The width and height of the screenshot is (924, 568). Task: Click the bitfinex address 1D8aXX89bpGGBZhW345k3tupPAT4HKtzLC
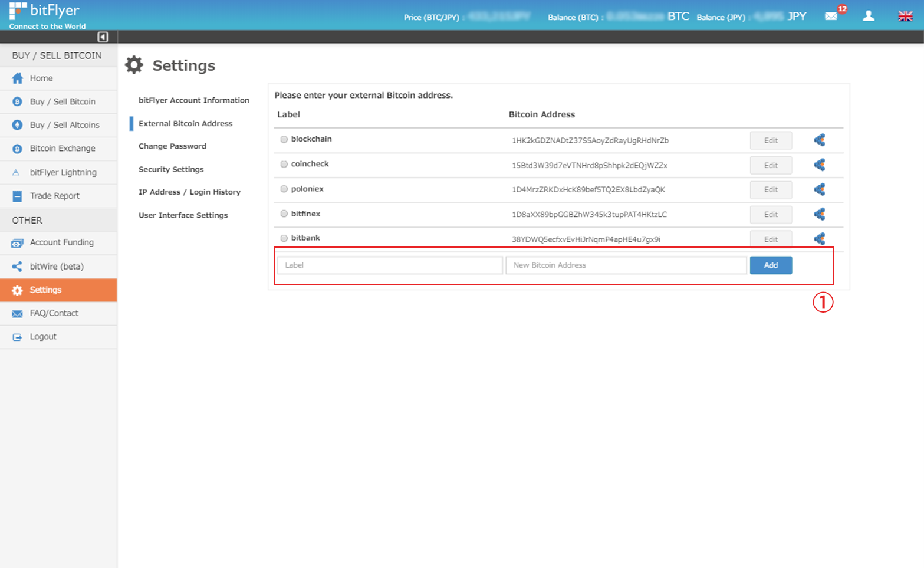pyautogui.click(x=589, y=214)
